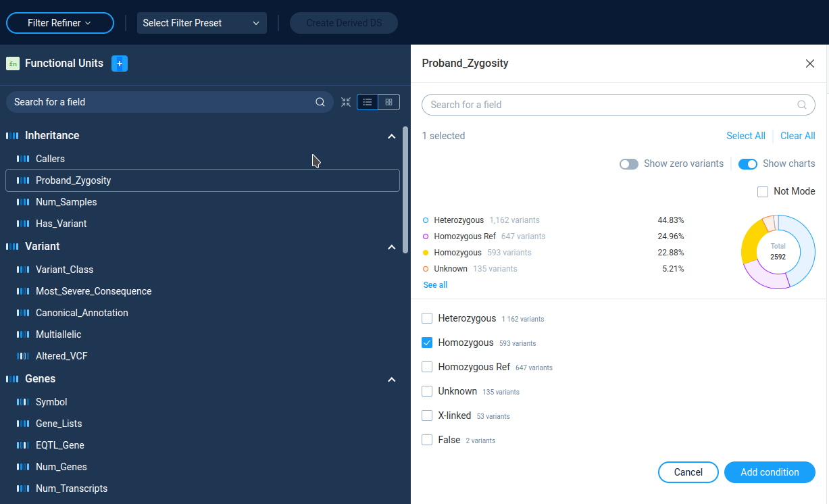Click the field list vertical scrollbar
The height and width of the screenshot is (504, 829).
pos(405,189)
